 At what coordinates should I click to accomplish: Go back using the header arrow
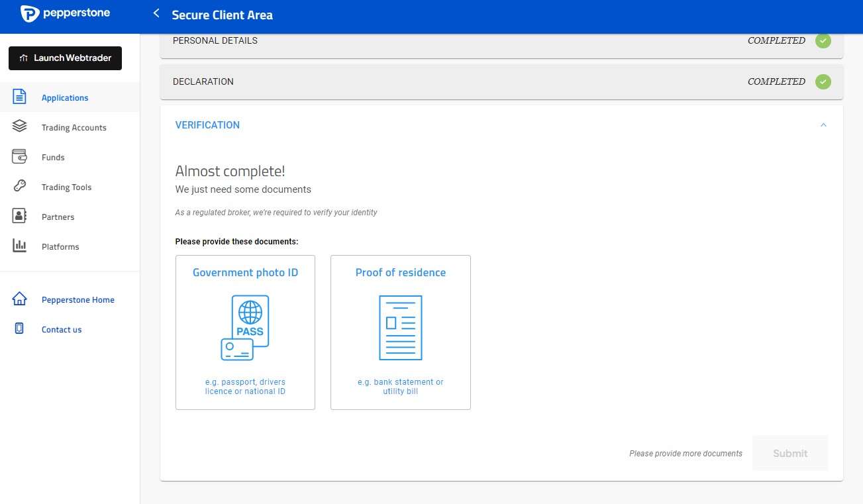[156, 13]
